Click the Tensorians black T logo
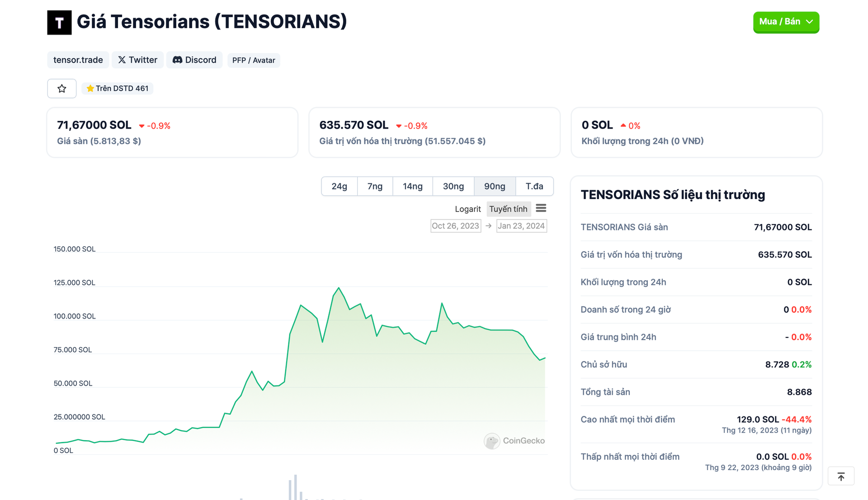Image resolution: width=868 pixels, height=500 pixels. coord(59,23)
